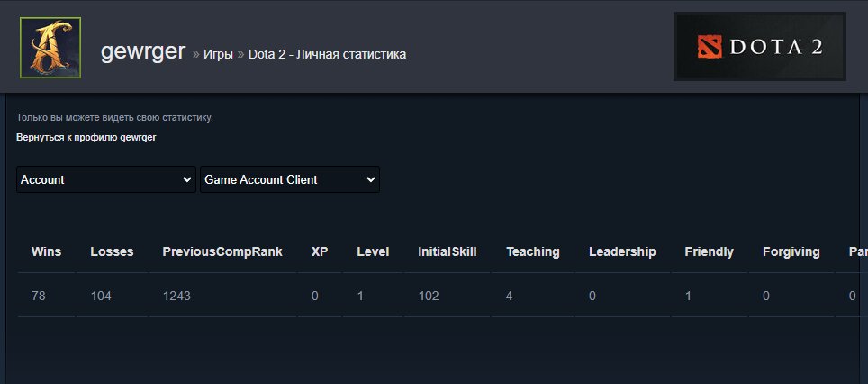Go to Игры breadcrumb link

tap(218, 54)
